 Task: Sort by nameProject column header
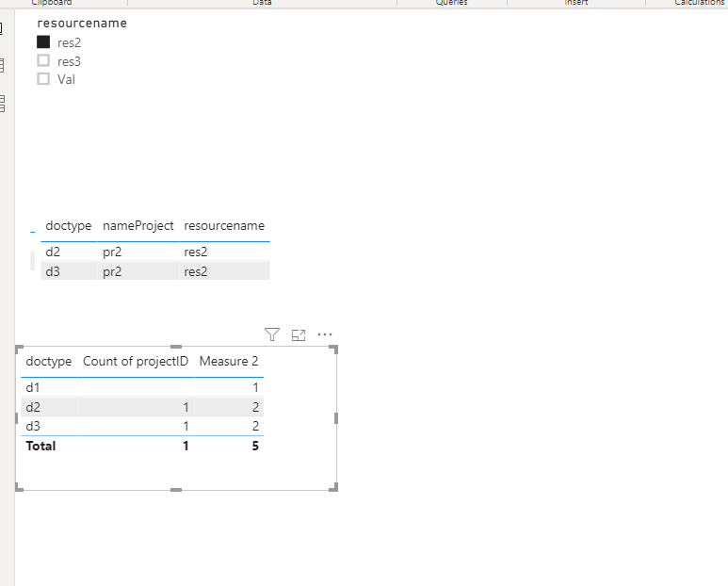[138, 226]
